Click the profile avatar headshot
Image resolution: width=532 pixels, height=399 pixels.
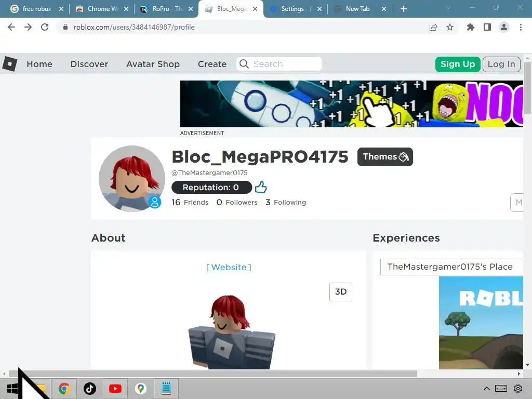131,179
